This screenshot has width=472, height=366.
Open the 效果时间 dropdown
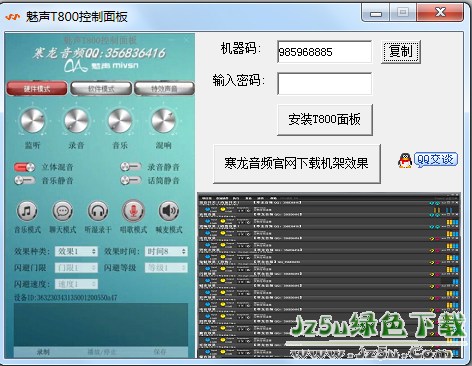(166, 251)
